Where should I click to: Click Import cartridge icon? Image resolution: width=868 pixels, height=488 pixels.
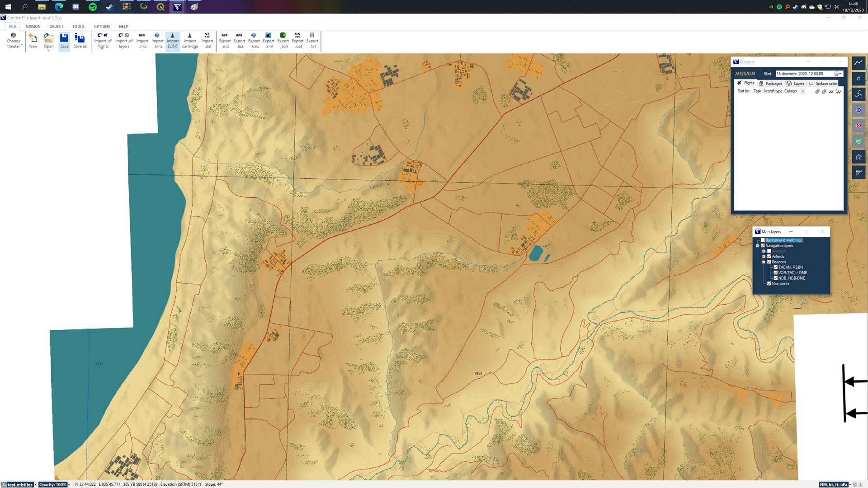190,40
